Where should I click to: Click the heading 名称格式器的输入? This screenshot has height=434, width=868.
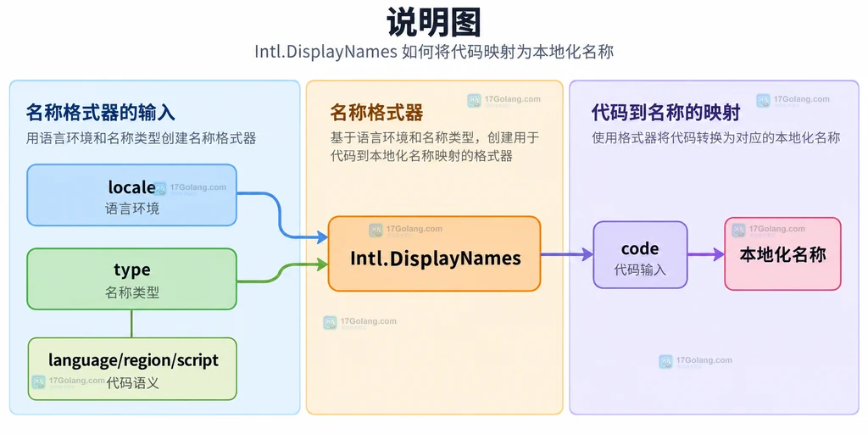pyautogui.click(x=100, y=113)
